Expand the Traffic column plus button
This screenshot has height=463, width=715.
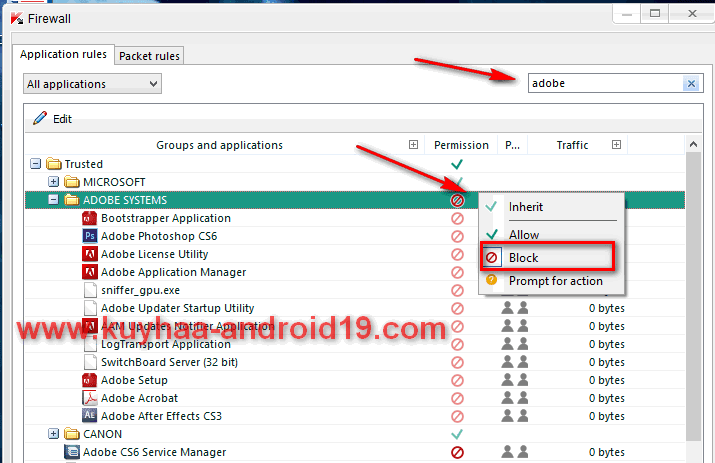(x=616, y=145)
